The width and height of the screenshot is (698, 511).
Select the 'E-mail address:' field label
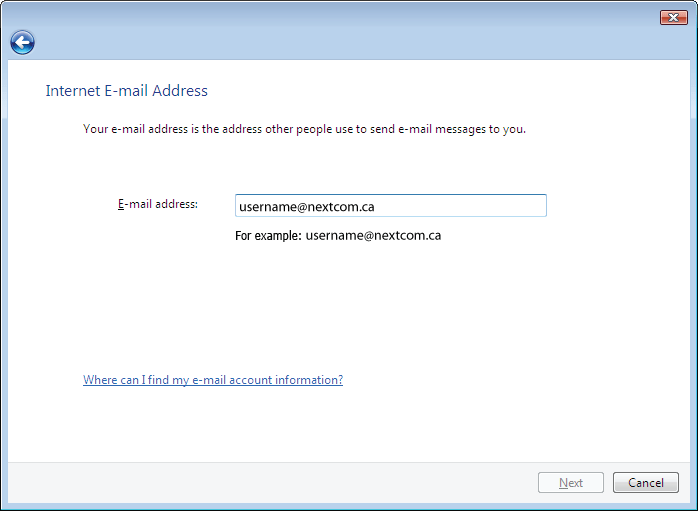pos(158,204)
